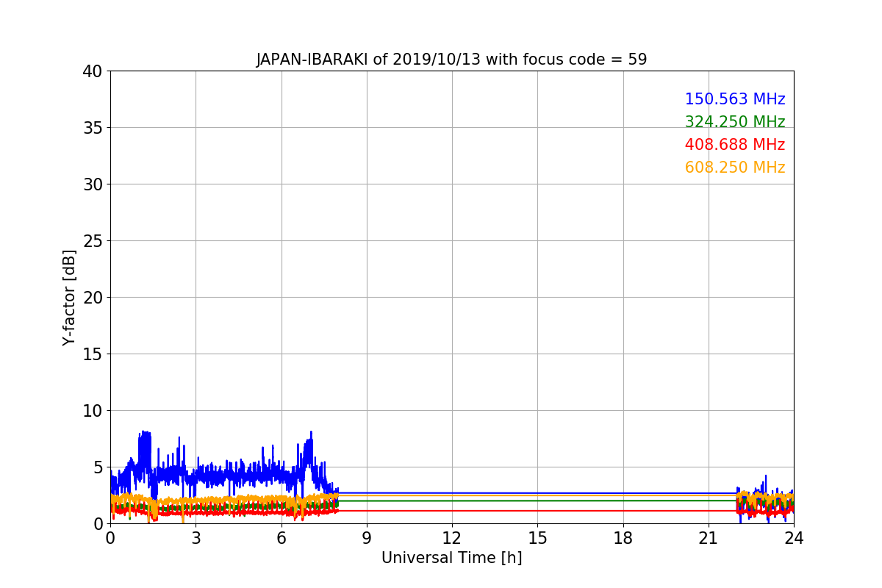Image resolution: width=882 pixels, height=588 pixels.
Task: Select the 150.563 MHz legend label
Action: pos(735,99)
